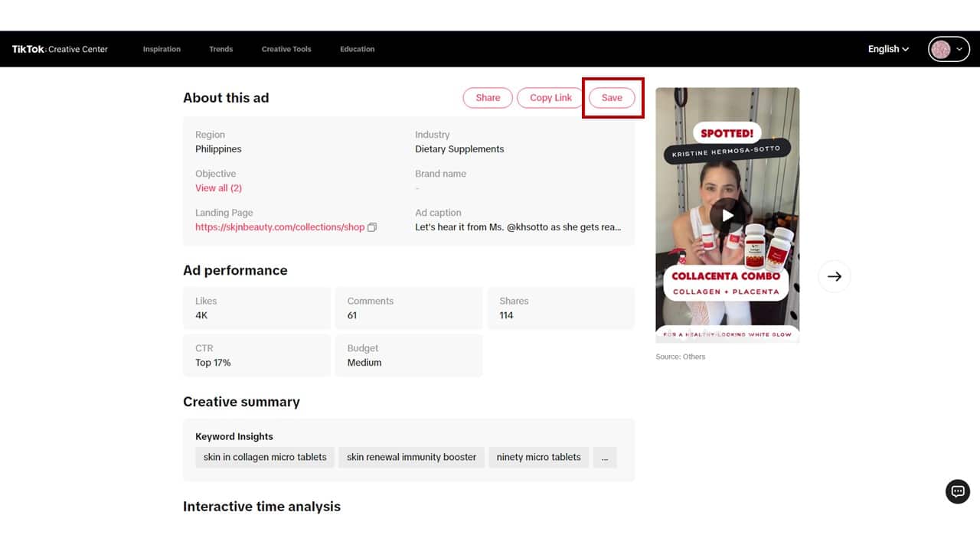Click the 'Top 17%' CTR value

[213, 363]
